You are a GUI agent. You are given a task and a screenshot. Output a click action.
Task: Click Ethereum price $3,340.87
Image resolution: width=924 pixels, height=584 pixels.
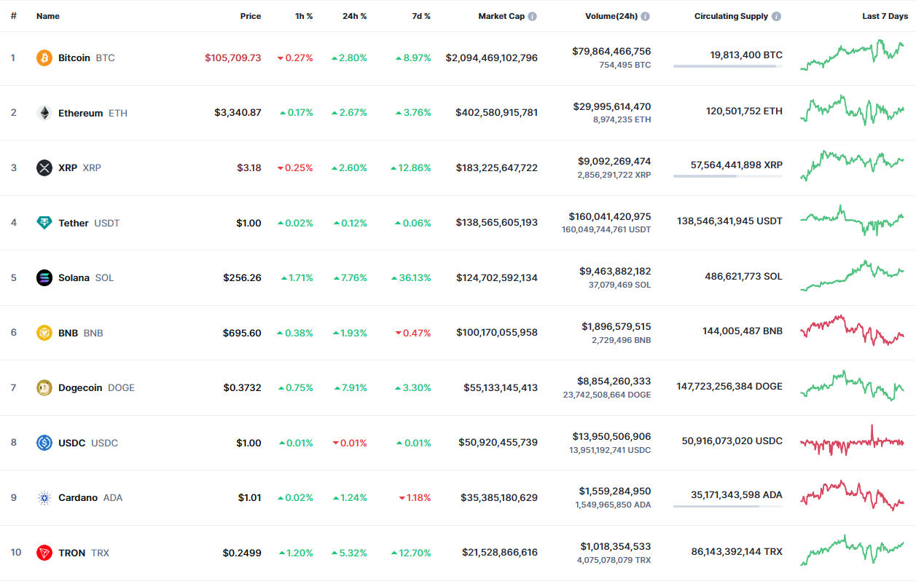pos(238,113)
